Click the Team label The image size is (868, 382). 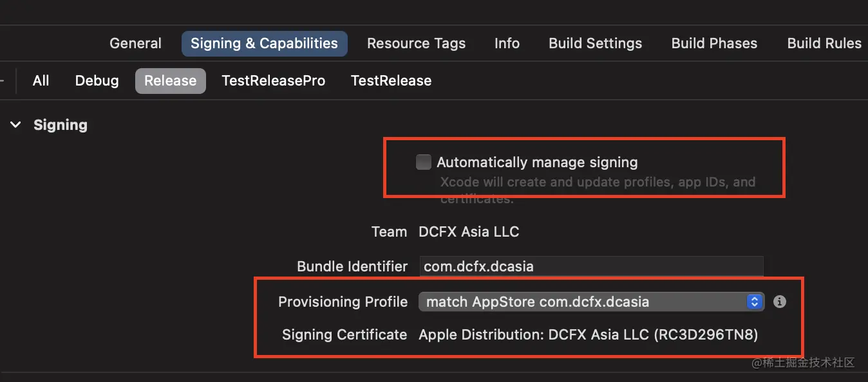(389, 232)
